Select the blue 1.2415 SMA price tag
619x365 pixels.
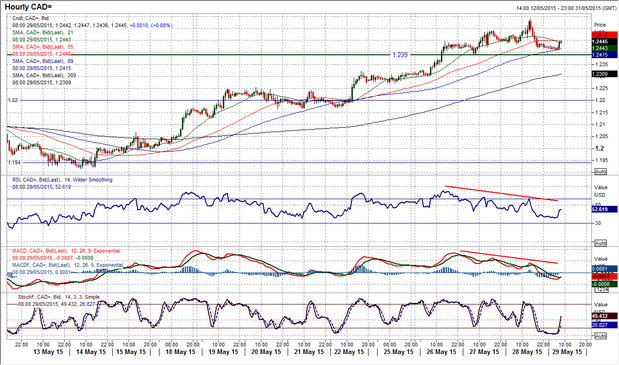[605, 55]
